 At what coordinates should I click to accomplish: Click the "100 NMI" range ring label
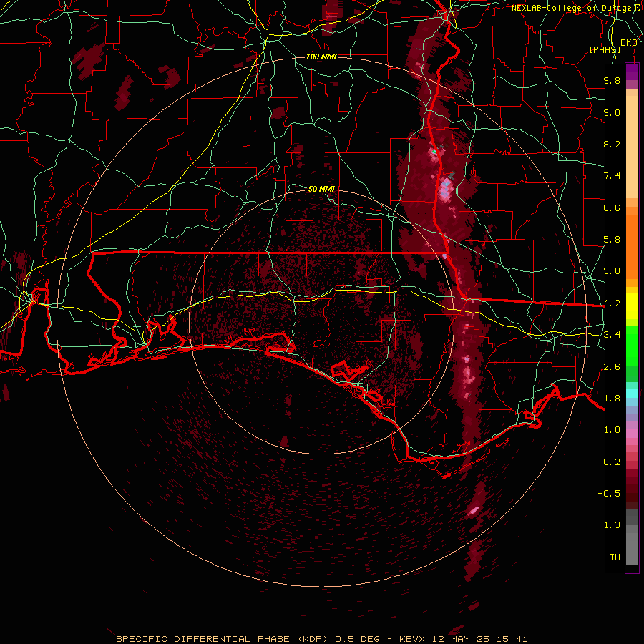(321, 57)
